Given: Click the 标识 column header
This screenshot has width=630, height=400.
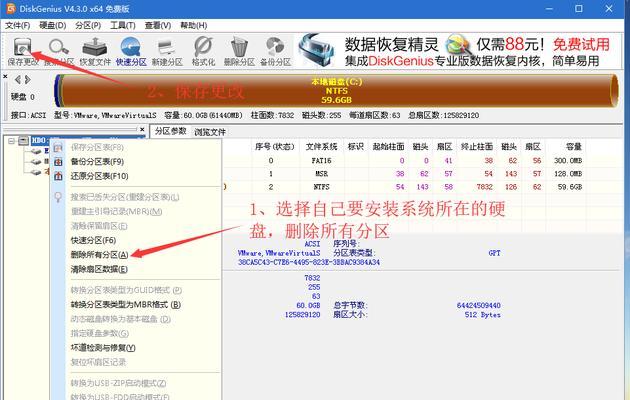Looking at the screenshot, I should pos(356,147).
